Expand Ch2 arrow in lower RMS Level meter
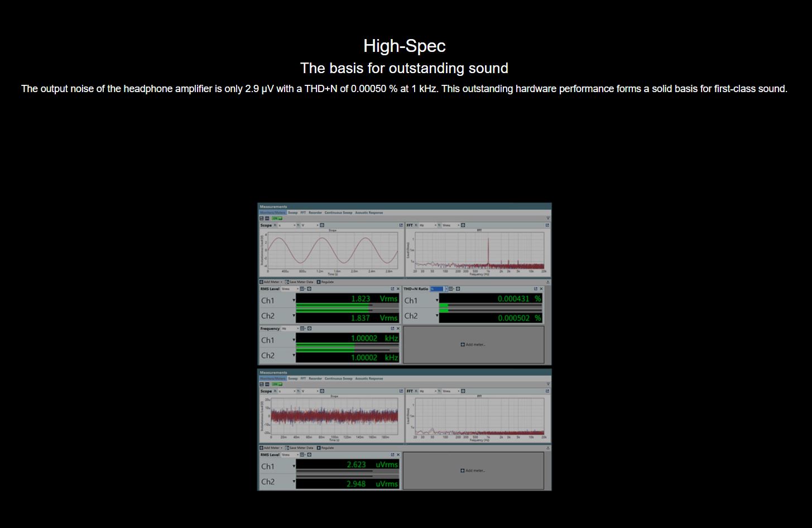Image resolution: width=812 pixels, height=528 pixels. tap(294, 482)
